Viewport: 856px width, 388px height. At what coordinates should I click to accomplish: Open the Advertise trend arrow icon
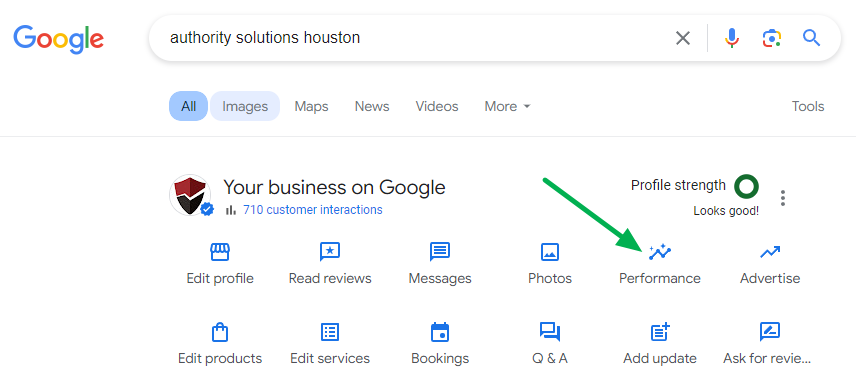[770, 252]
